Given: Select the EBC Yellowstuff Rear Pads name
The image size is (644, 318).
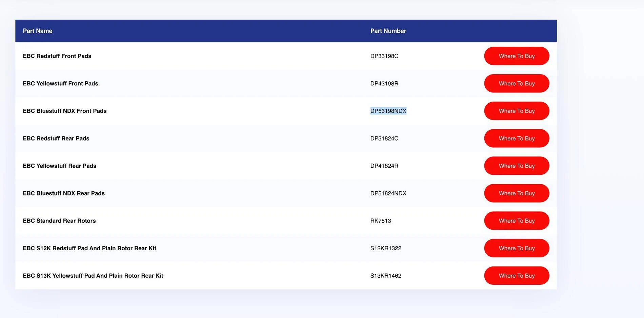Looking at the screenshot, I should click(60, 166).
